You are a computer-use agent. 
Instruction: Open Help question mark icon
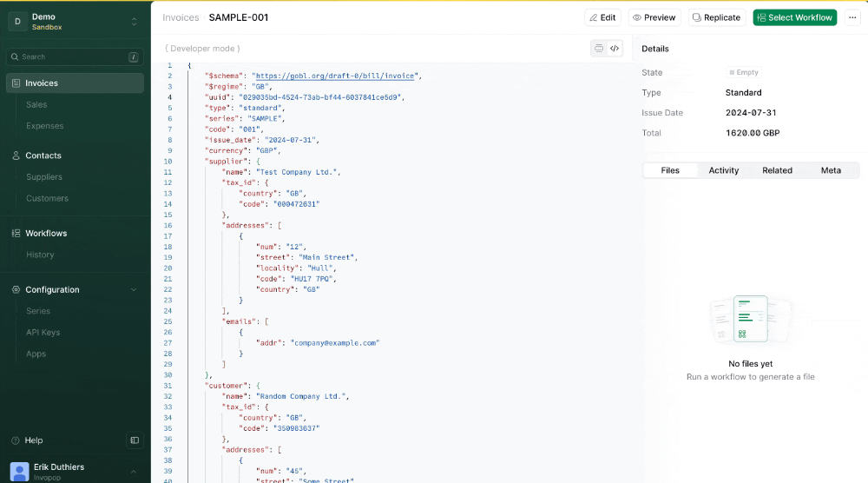coord(16,440)
